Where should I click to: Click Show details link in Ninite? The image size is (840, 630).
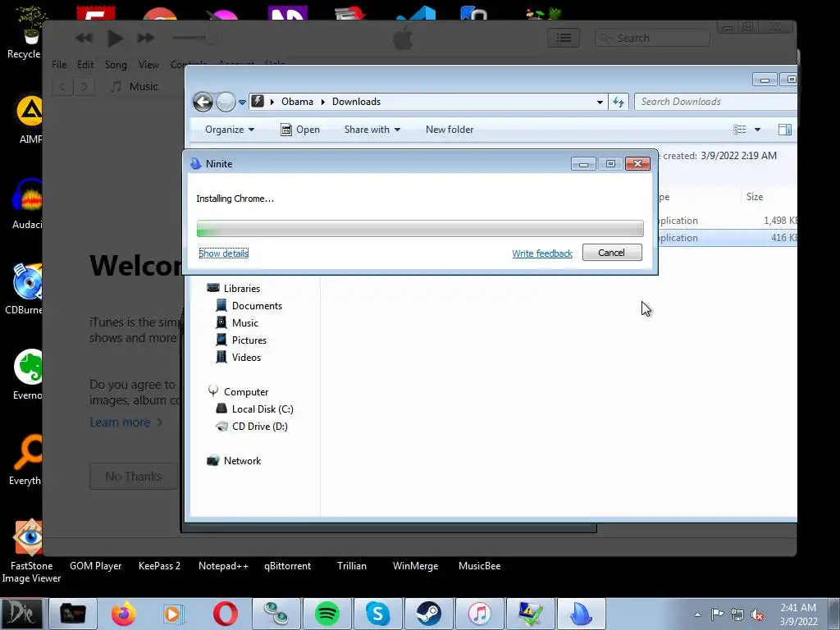[x=223, y=253]
